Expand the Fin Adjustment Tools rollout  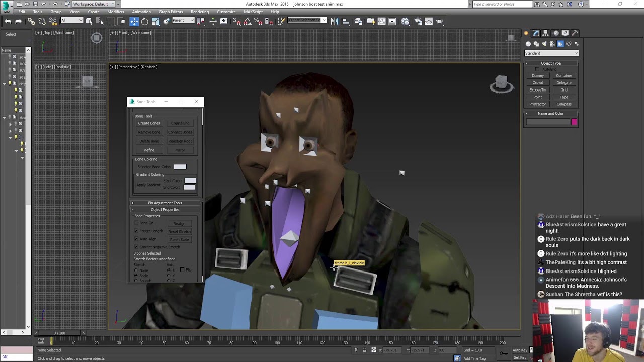[165, 203]
